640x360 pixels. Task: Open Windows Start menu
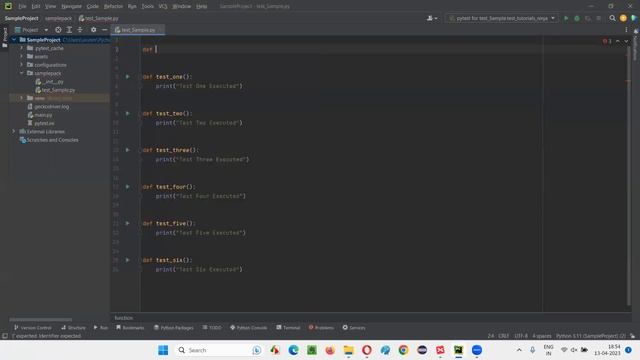163,350
